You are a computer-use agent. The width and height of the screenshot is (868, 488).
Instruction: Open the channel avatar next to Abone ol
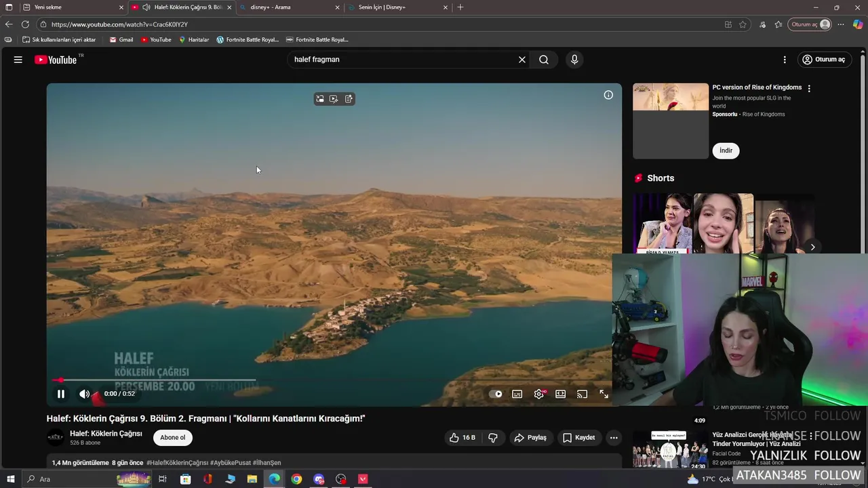coord(56,438)
